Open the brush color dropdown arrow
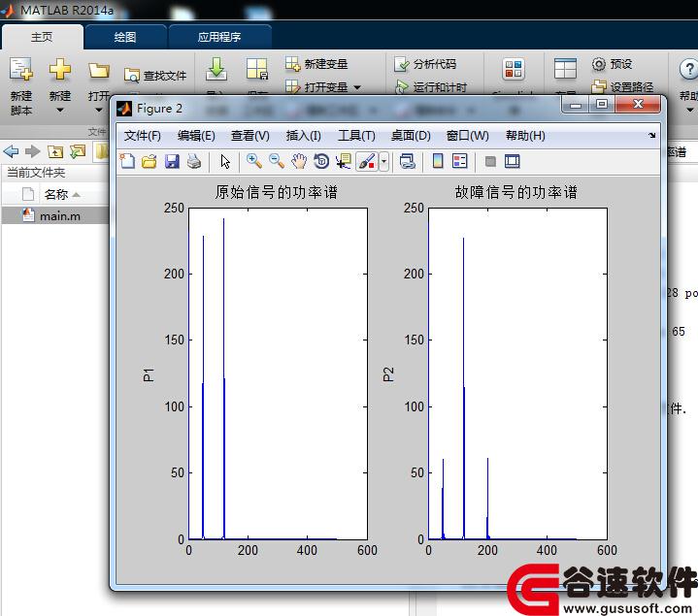 pos(384,161)
